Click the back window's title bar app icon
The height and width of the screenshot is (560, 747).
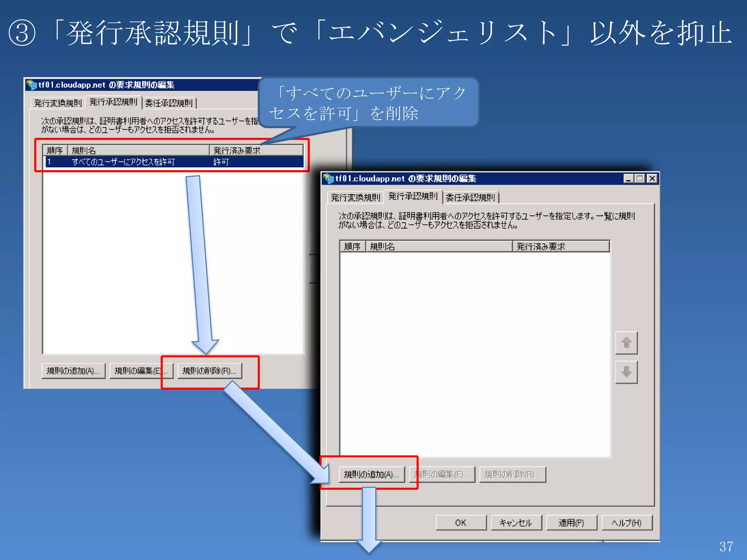[32, 85]
